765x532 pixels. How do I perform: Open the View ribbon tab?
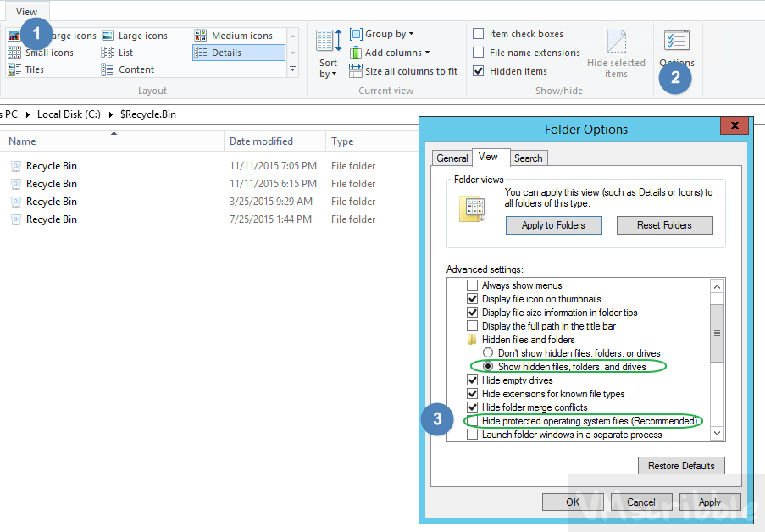(x=26, y=12)
